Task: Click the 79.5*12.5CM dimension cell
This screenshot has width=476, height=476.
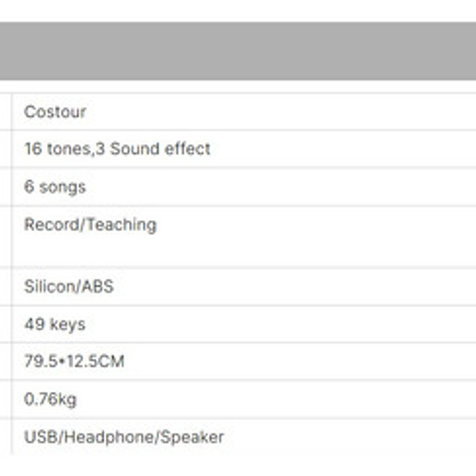Action: tap(74, 361)
